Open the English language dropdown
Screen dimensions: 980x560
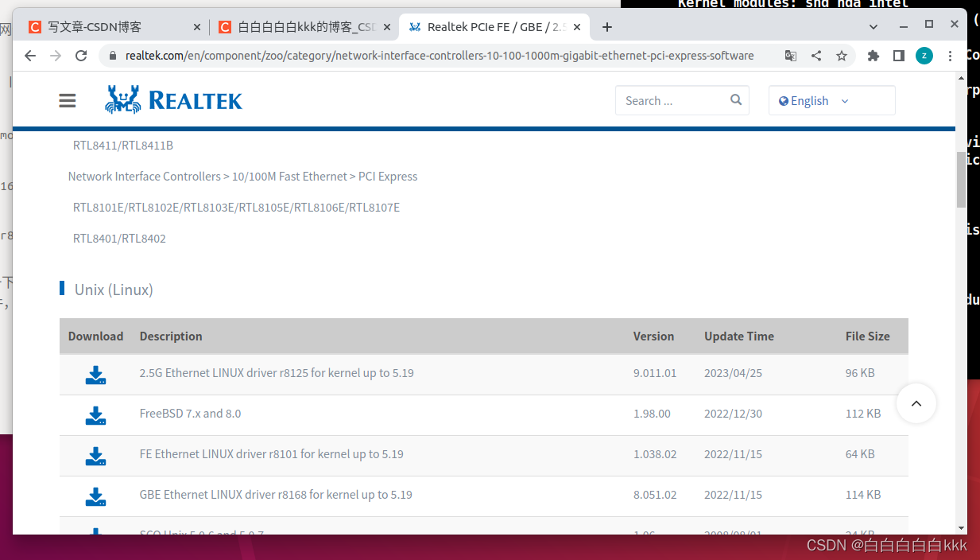coord(831,101)
